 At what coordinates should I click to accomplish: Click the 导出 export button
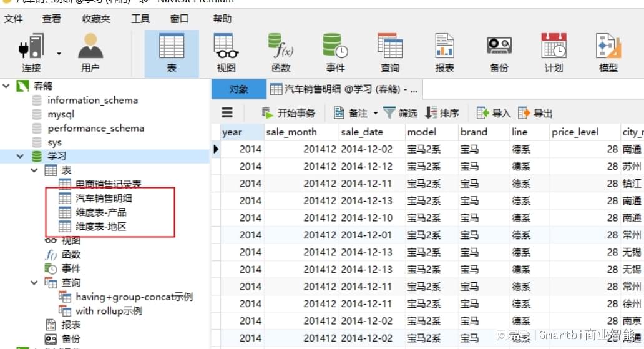[x=535, y=112]
